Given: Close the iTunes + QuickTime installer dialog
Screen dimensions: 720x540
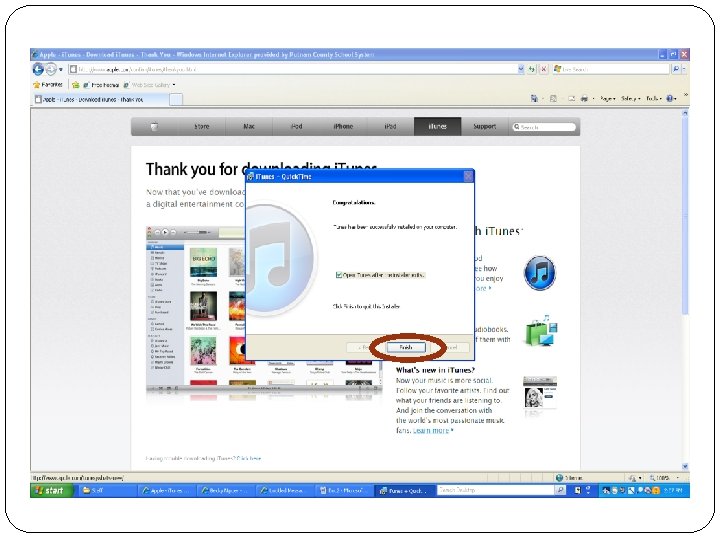Looking at the screenshot, I should coord(468,176).
